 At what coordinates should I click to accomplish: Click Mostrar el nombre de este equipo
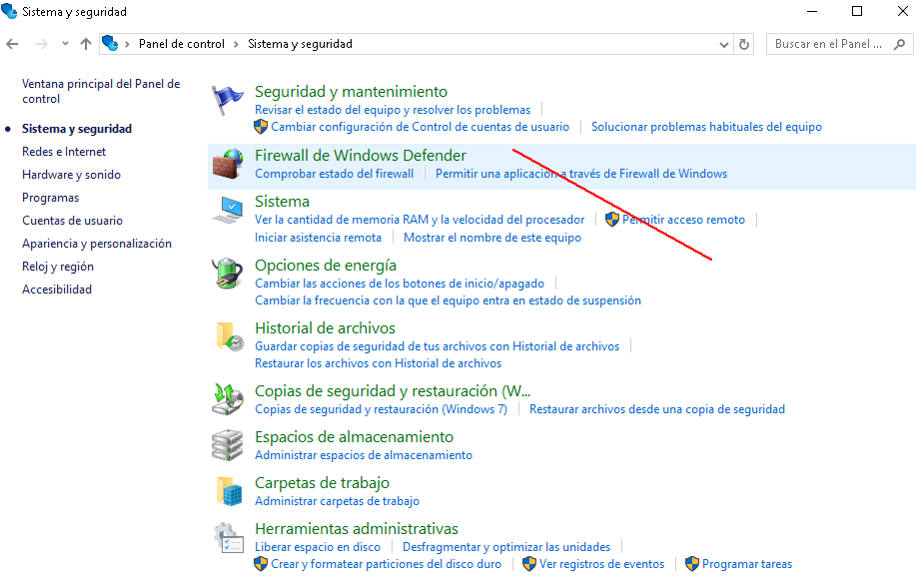click(492, 238)
